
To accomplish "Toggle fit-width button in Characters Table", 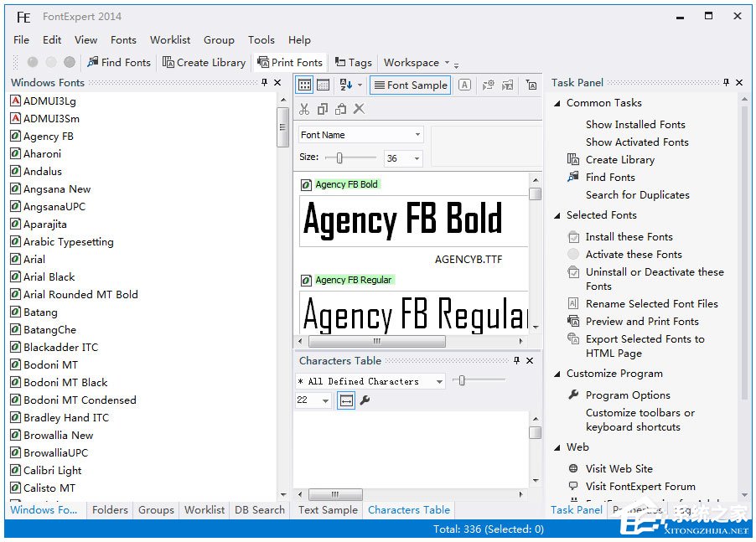I will 346,401.
